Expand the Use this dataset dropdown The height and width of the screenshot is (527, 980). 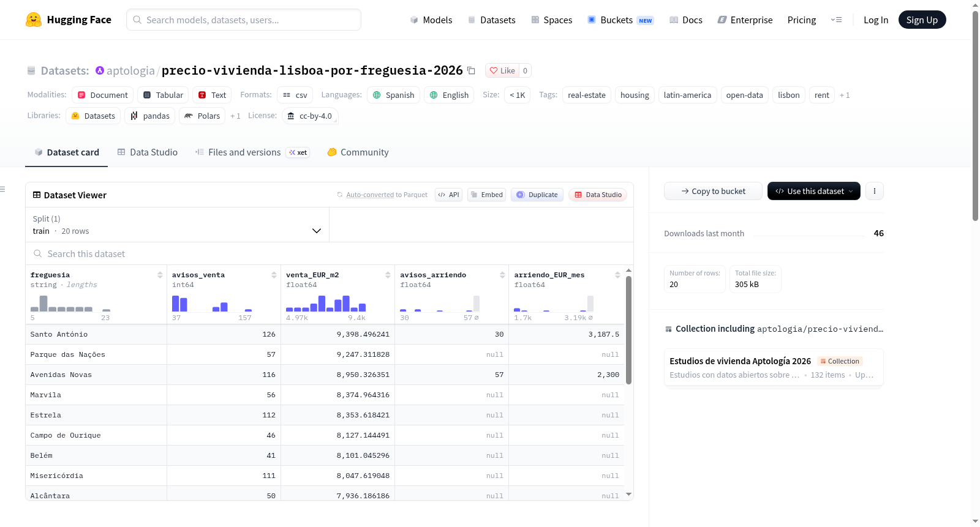[814, 191]
